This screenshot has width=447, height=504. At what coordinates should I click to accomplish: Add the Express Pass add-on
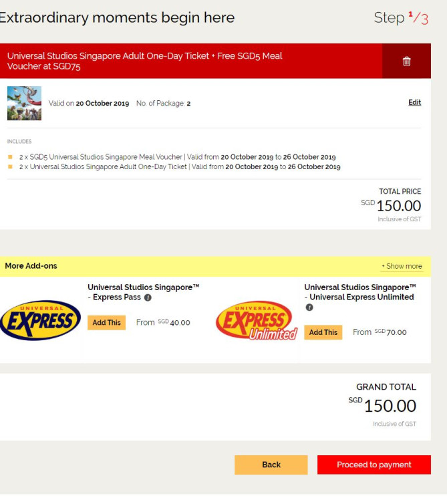pyautogui.click(x=107, y=322)
